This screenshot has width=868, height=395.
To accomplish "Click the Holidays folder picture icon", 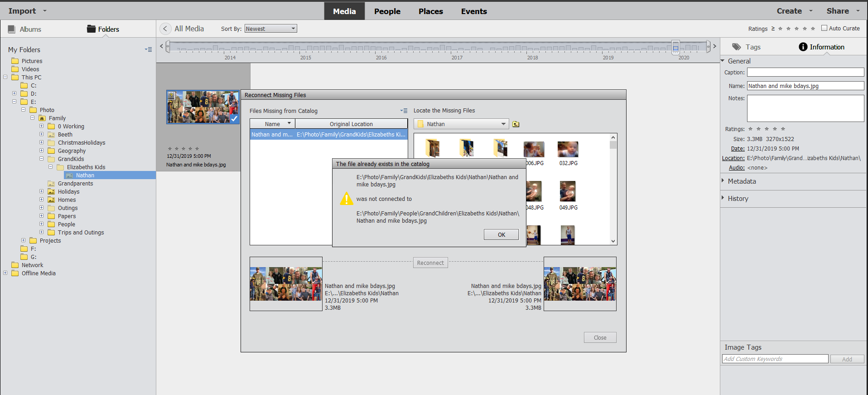I will (51, 192).
